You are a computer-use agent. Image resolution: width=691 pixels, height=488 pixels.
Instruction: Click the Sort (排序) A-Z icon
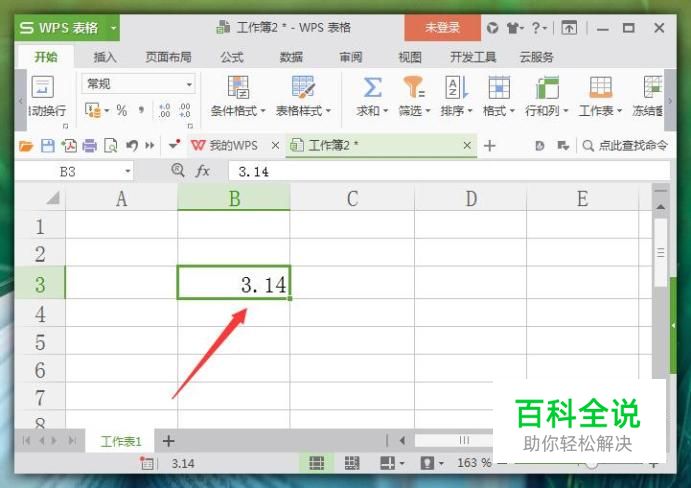click(x=456, y=87)
